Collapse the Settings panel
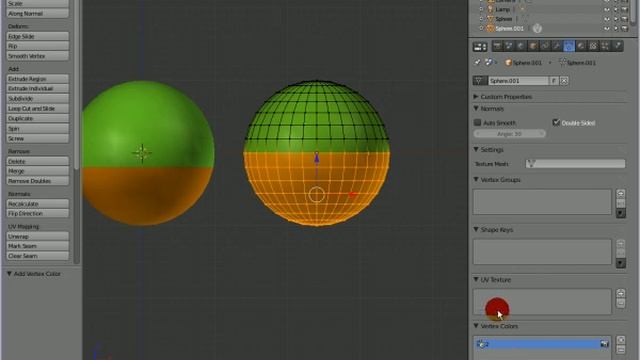 (476, 150)
